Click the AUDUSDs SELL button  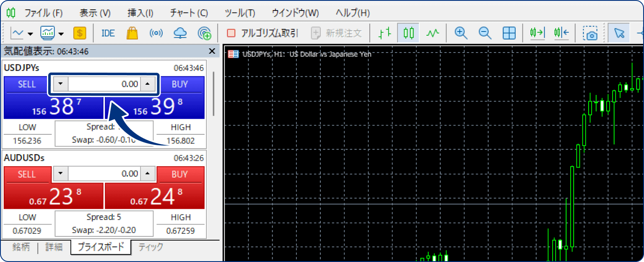coord(27,174)
